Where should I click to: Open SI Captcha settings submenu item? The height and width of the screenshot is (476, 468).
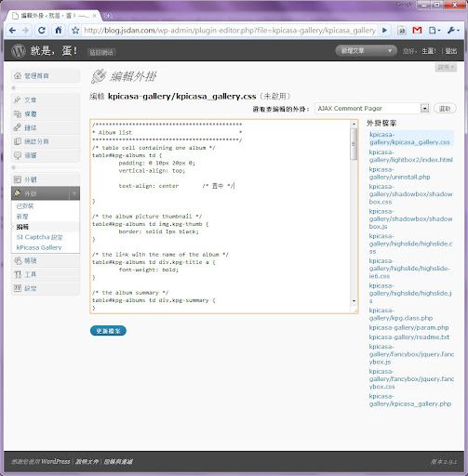coord(39,237)
